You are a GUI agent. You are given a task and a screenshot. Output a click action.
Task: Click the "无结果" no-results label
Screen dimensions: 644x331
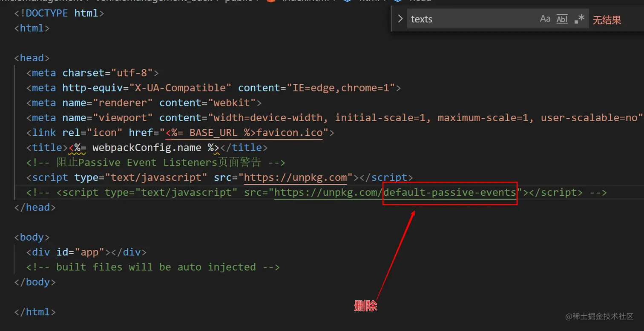607,20
